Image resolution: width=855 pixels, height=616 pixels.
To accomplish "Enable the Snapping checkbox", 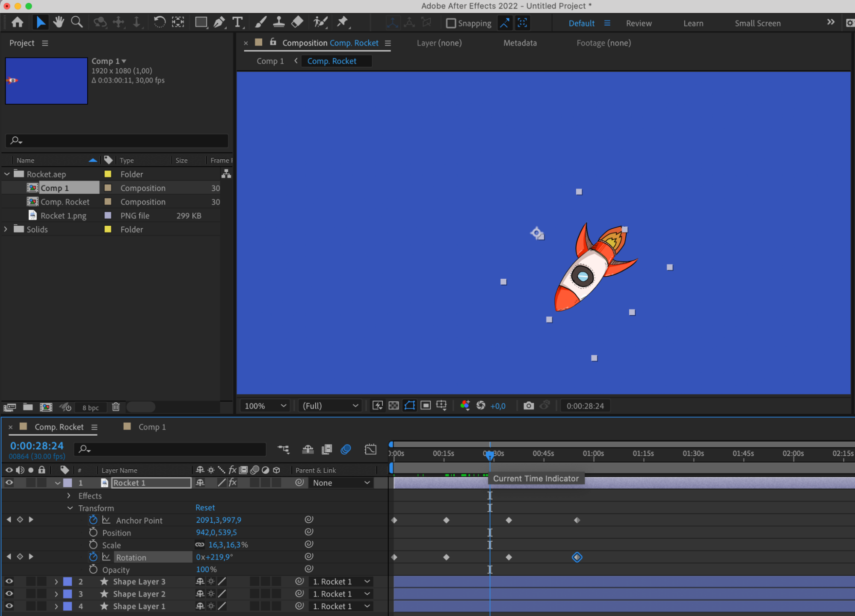I will click(451, 23).
